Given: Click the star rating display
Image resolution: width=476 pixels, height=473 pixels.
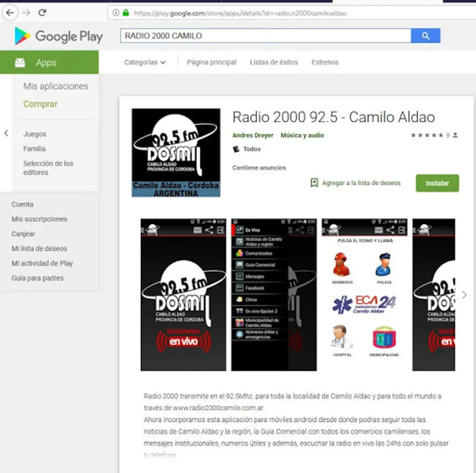Looking at the screenshot, I should pos(427,135).
